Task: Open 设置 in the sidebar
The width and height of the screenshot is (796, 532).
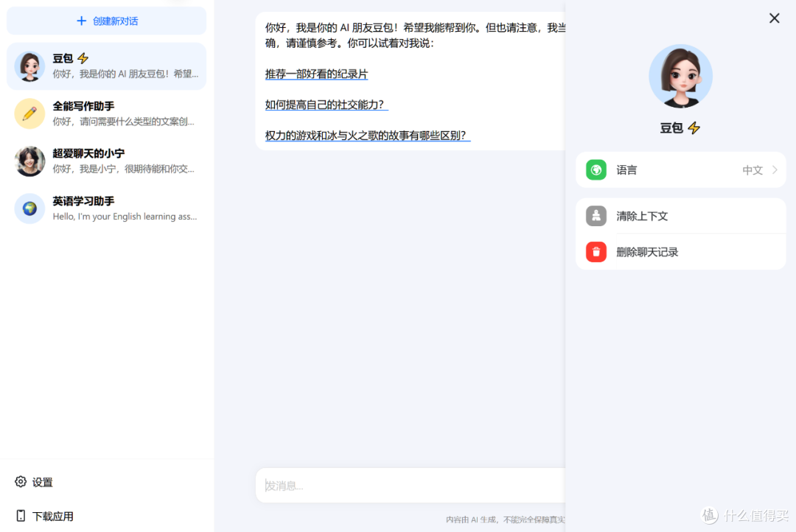Action: (x=34, y=482)
